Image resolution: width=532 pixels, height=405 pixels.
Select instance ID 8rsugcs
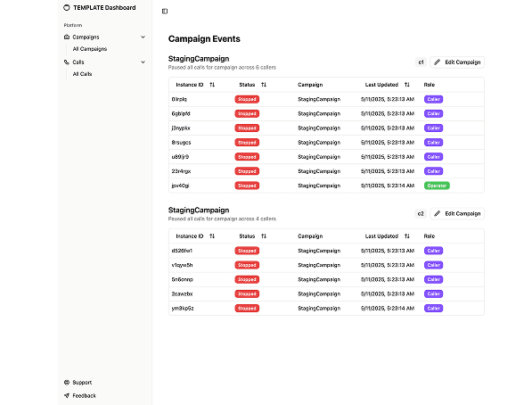coord(181,143)
